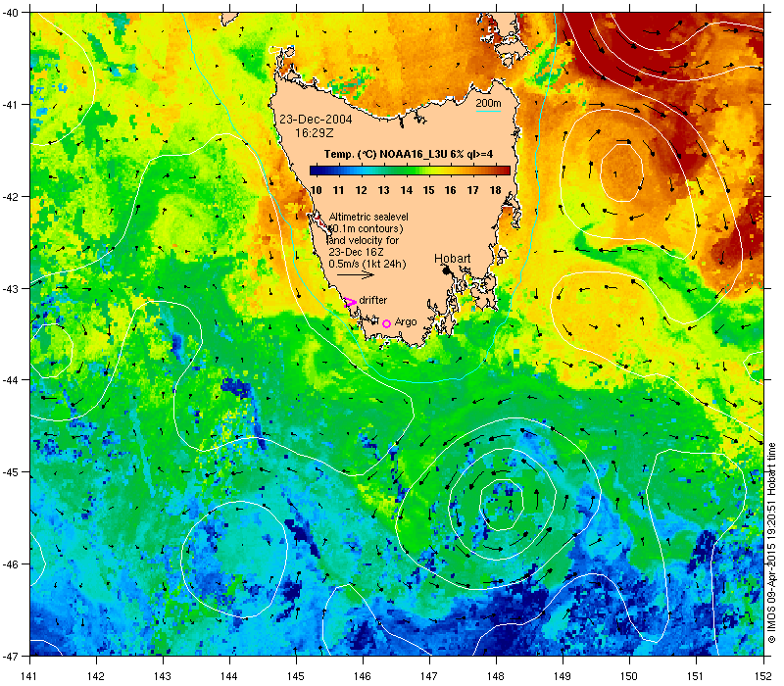784x686 pixels.
Task: Click the color bar value '14'
Action: [x=407, y=190]
